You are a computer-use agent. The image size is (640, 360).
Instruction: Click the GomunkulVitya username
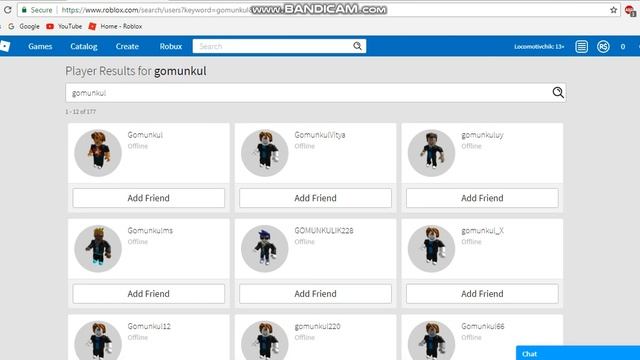coord(320,135)
